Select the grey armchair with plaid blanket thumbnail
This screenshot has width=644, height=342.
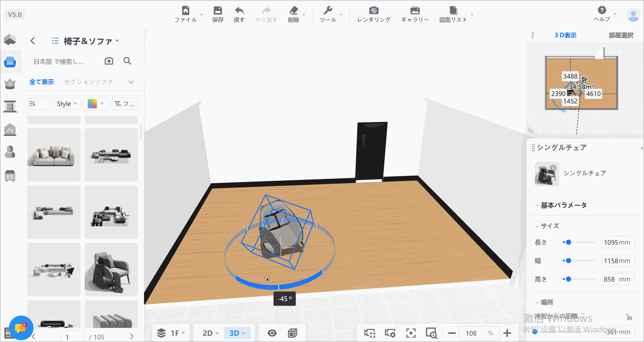click(111, 270)
